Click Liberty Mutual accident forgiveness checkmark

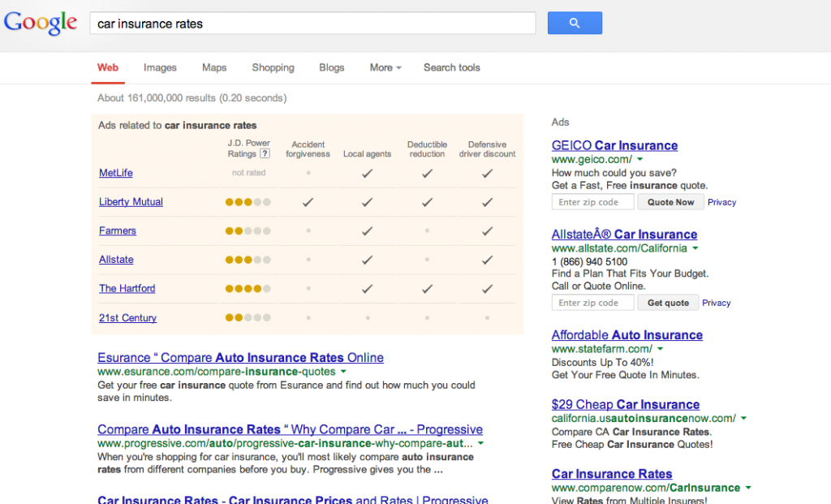(x=308, y=202)
